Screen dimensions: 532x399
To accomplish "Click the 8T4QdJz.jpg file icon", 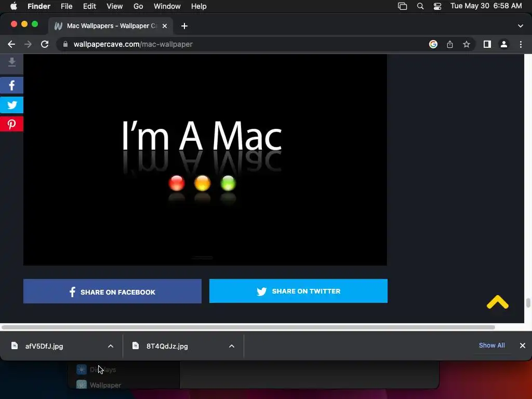I will click(x=136, y=345).
